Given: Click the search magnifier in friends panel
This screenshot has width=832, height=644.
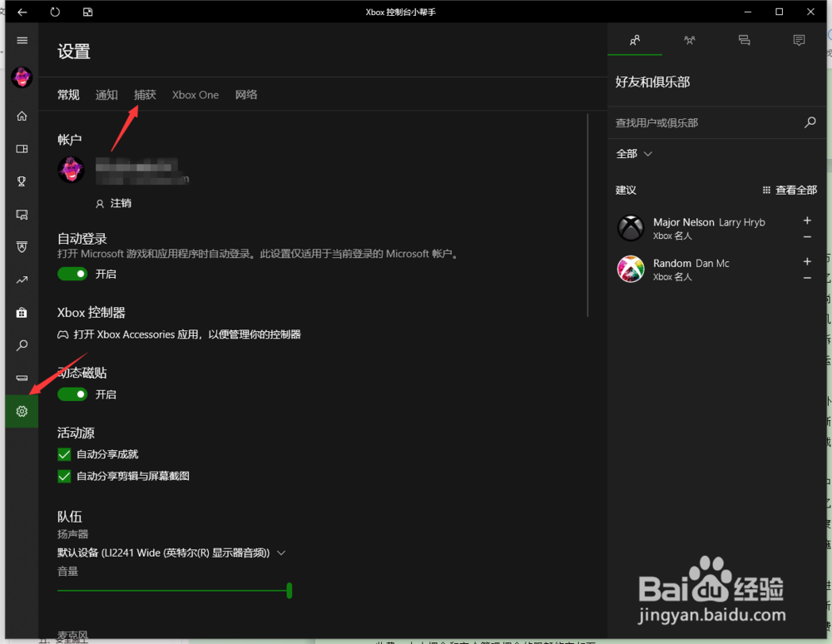Looking at the screenshot, I should [810, 122].
